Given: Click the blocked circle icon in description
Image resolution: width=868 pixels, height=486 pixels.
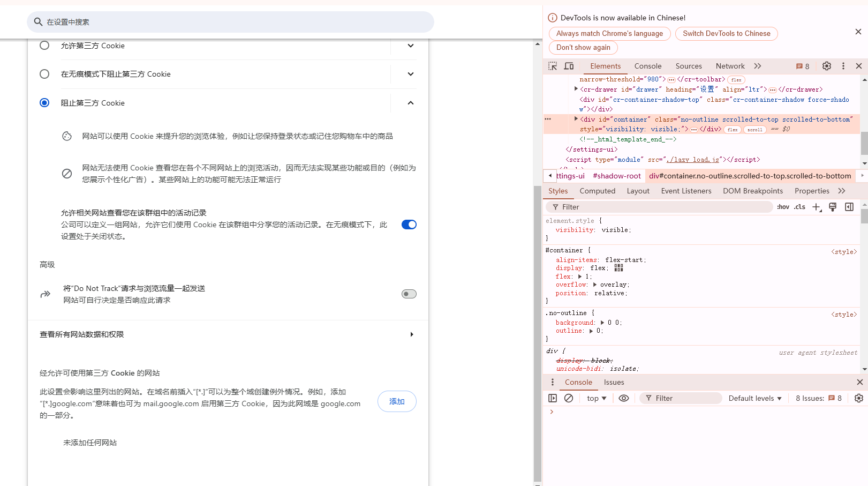Looking at the screenshot, I should click(67, 174).
